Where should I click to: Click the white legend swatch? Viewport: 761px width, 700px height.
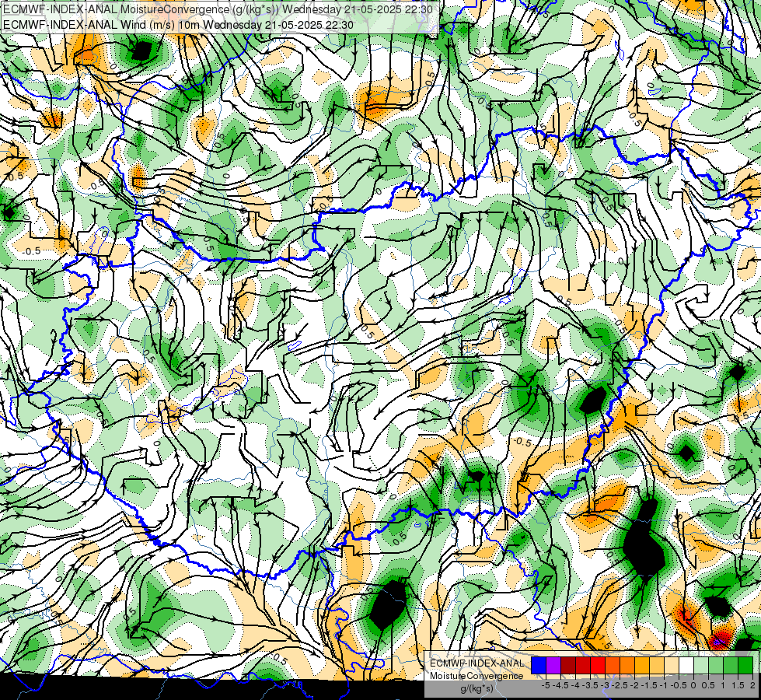point(686,665)
